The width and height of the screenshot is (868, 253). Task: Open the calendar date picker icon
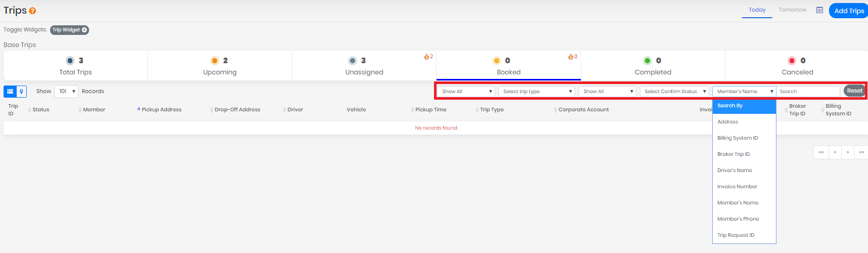point(819,10)
